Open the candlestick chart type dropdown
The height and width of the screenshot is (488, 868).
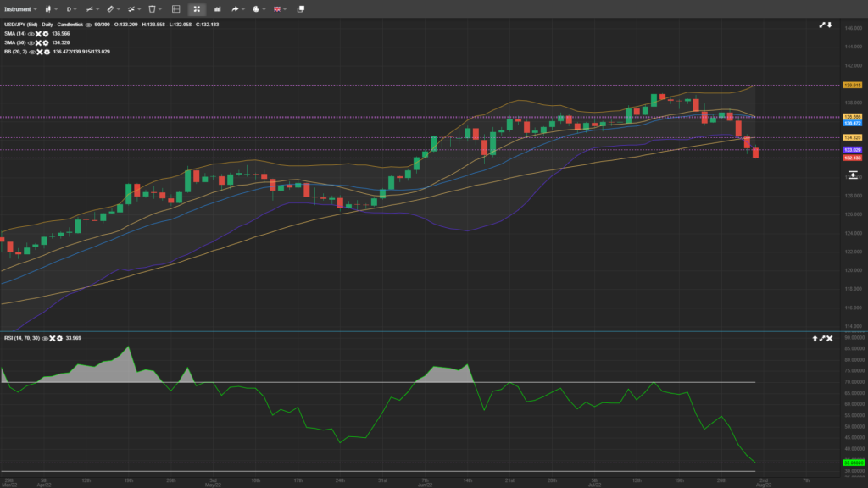[x=51, y=8]
